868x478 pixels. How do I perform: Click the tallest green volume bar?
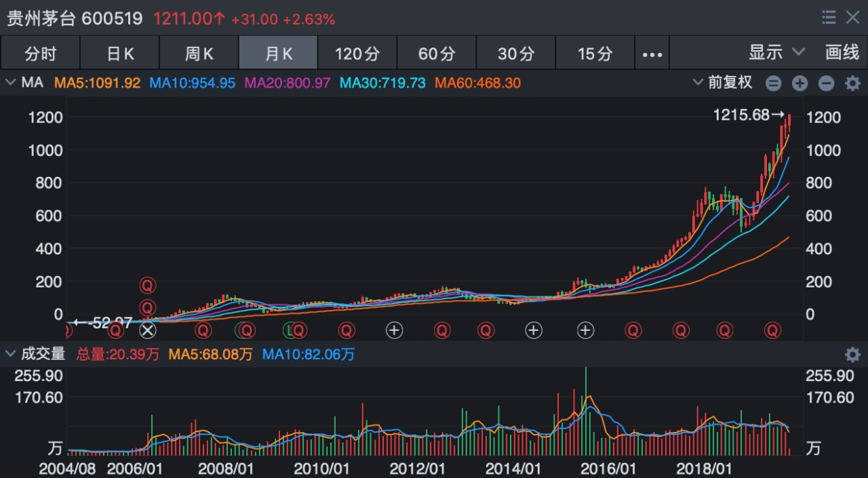coord(585,411)
